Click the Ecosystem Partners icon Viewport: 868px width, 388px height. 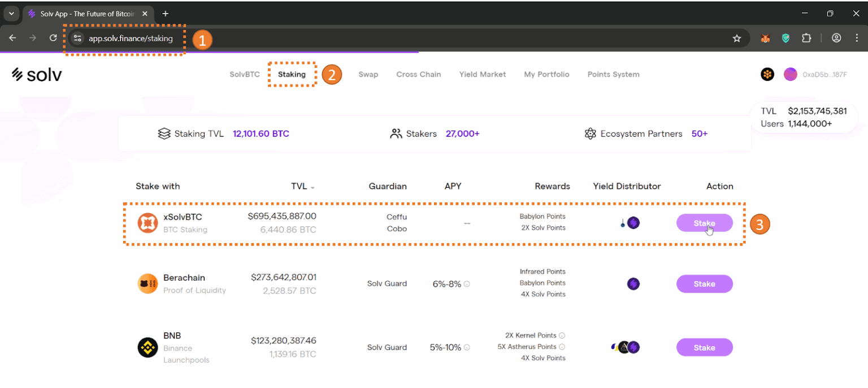click(x=591, y=134)
